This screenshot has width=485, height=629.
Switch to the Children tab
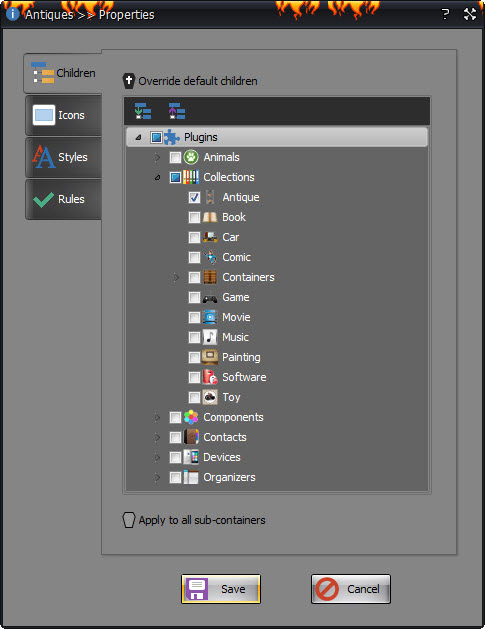63,73
